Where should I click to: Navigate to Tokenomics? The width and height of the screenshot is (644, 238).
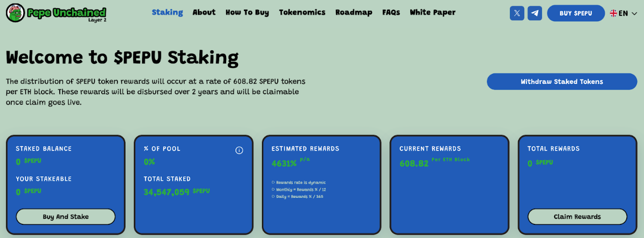(x=302, y=12)
